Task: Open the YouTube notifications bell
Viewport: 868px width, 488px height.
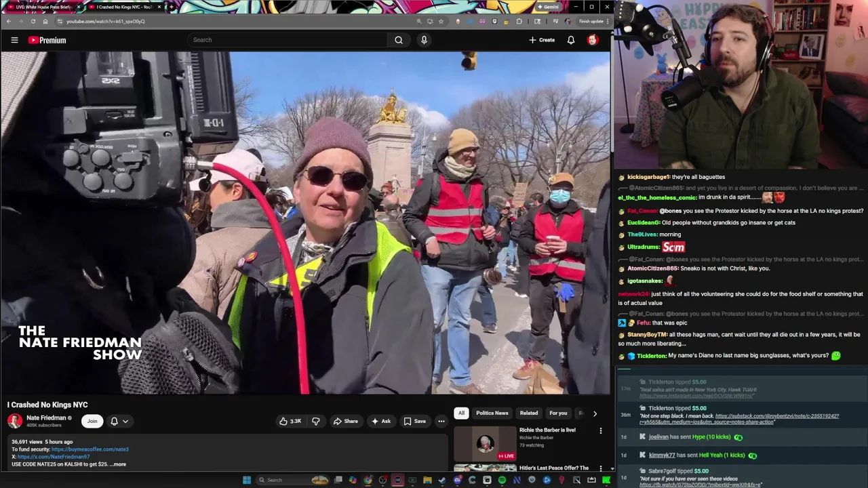Action: [571, 40]
